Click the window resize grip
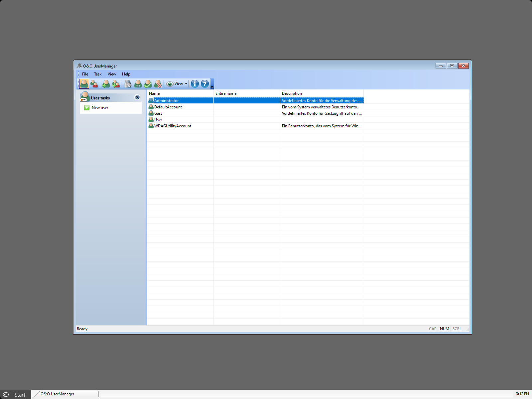 (467, 330)
